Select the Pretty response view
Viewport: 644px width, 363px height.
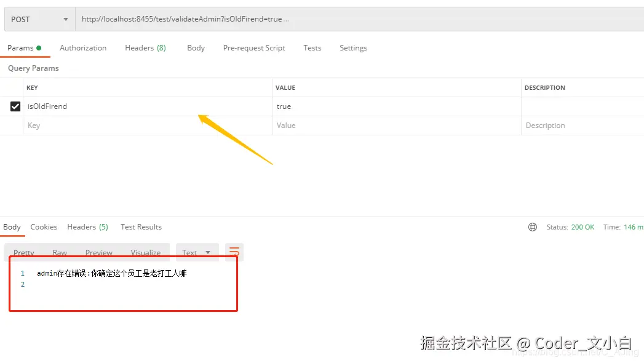23,252
